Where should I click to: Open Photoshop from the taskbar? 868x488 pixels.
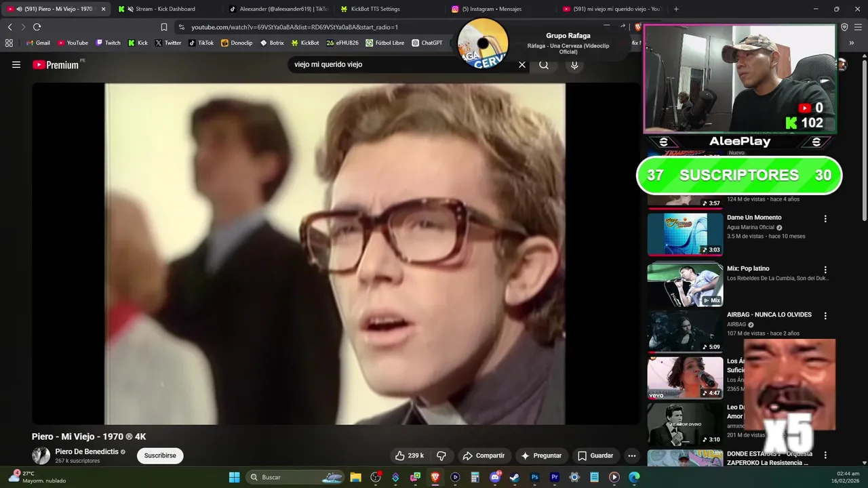[534, 477]
